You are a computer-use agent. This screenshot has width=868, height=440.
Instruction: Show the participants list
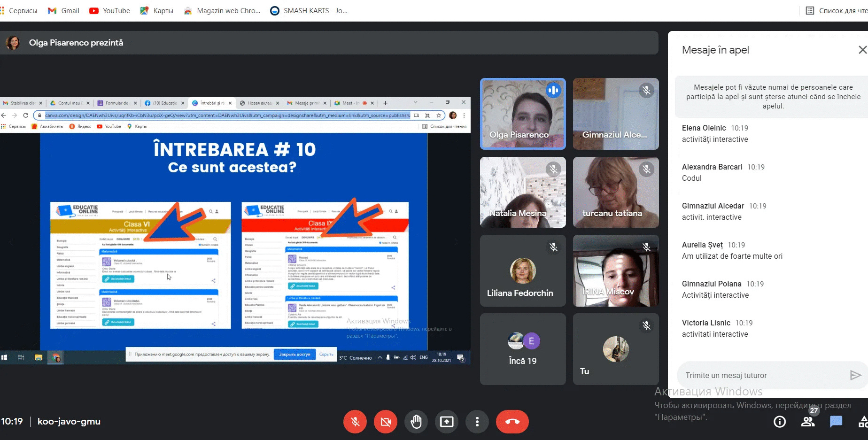[x=808, y=422]
